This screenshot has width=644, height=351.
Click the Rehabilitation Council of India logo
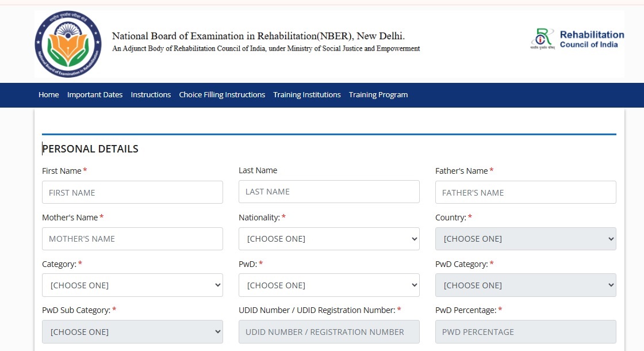[x=577, y=39]
